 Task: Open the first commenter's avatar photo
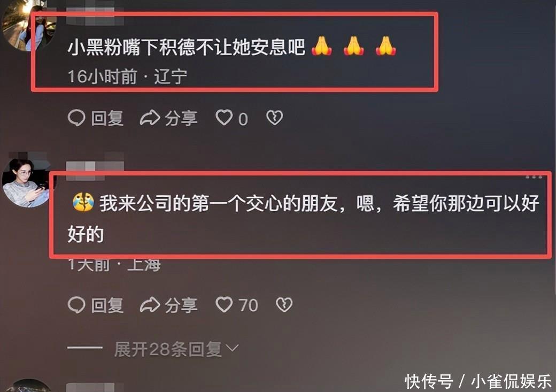(x=28, y=25)
